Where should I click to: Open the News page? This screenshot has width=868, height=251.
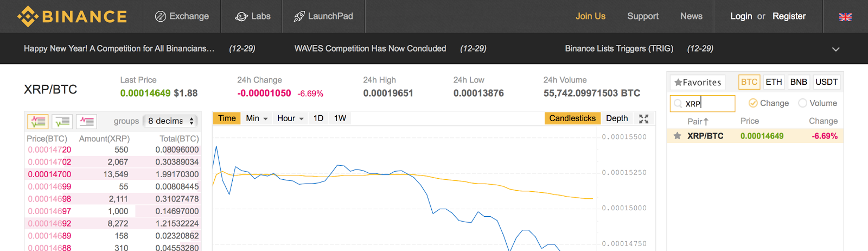point(691,16)
